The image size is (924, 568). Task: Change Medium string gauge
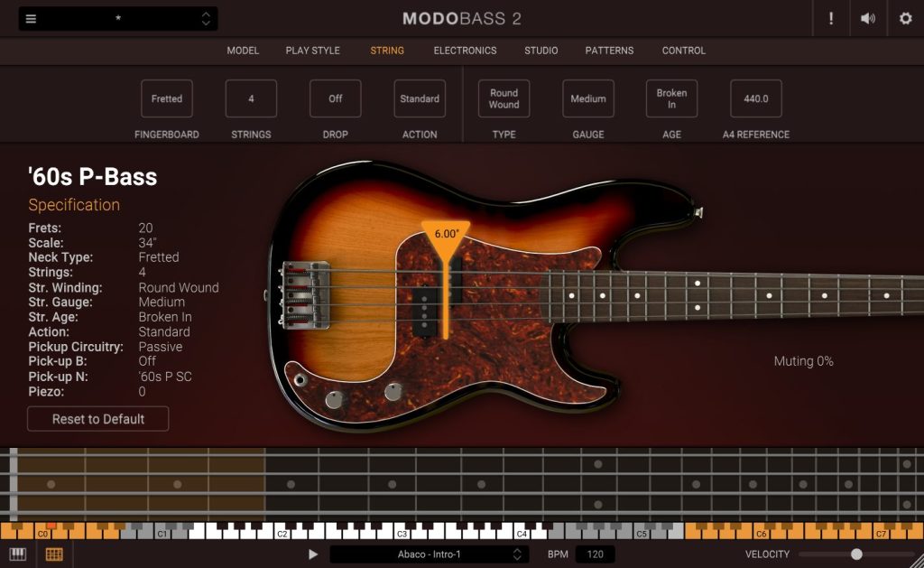pyautogui.click(x=588, y=98)
